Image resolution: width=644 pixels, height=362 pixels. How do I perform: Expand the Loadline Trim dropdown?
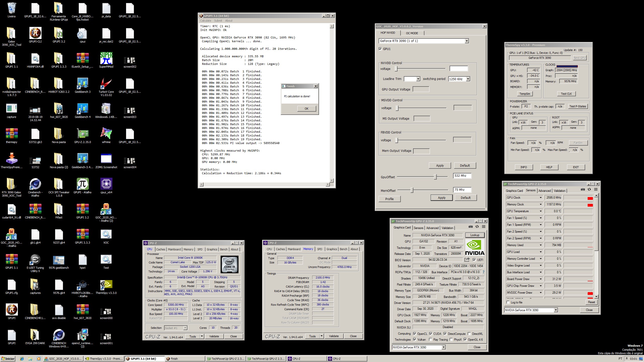coord(418,79)
